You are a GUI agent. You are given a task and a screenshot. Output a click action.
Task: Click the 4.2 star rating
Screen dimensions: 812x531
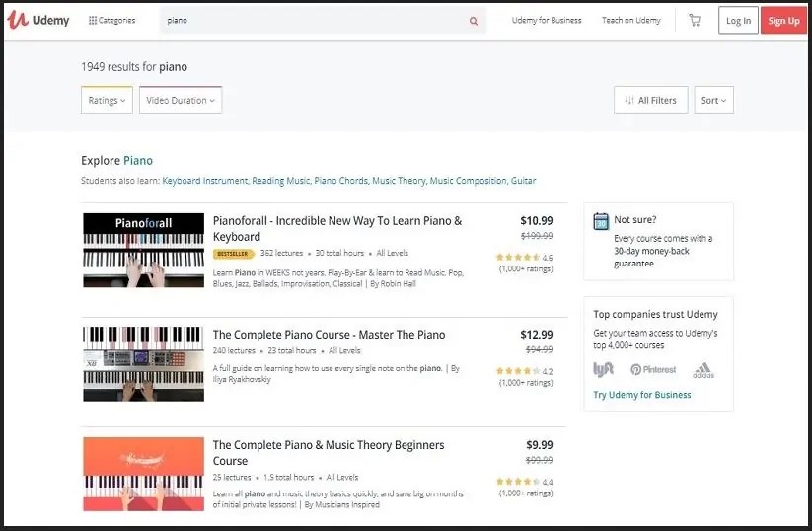click(524, 371)
